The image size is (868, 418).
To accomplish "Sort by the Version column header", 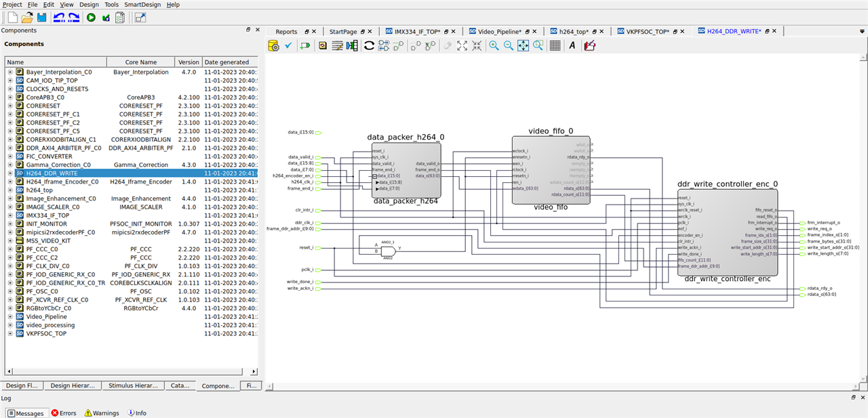I will (x=189, y=62).
